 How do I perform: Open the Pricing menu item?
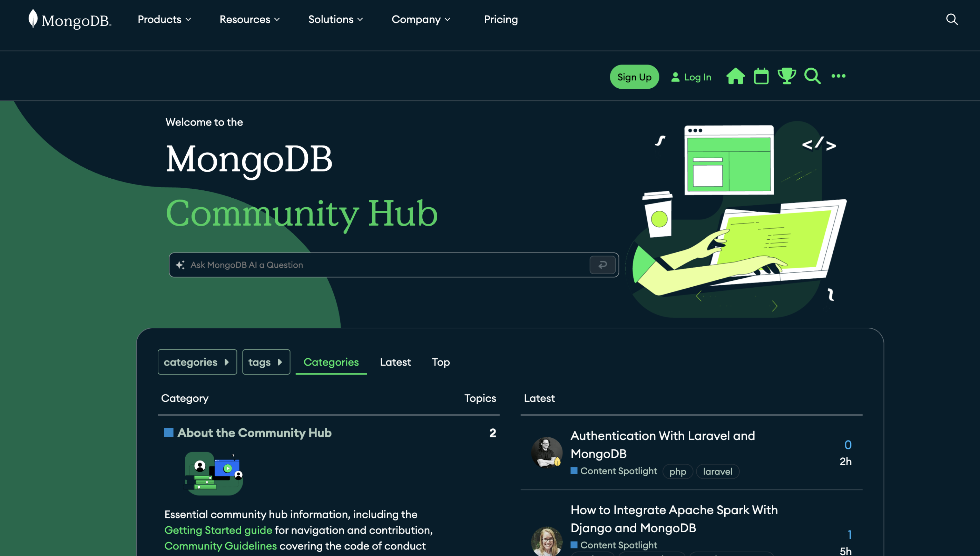coord(501,19)
